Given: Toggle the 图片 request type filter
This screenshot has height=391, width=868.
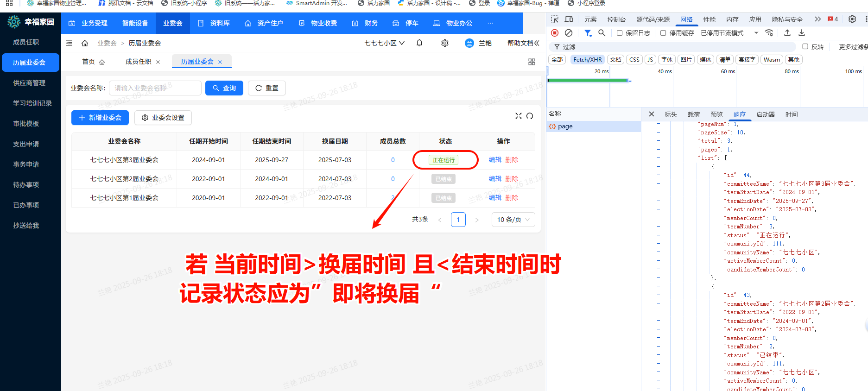Looking at the screenshot, I should pos(686,59).
